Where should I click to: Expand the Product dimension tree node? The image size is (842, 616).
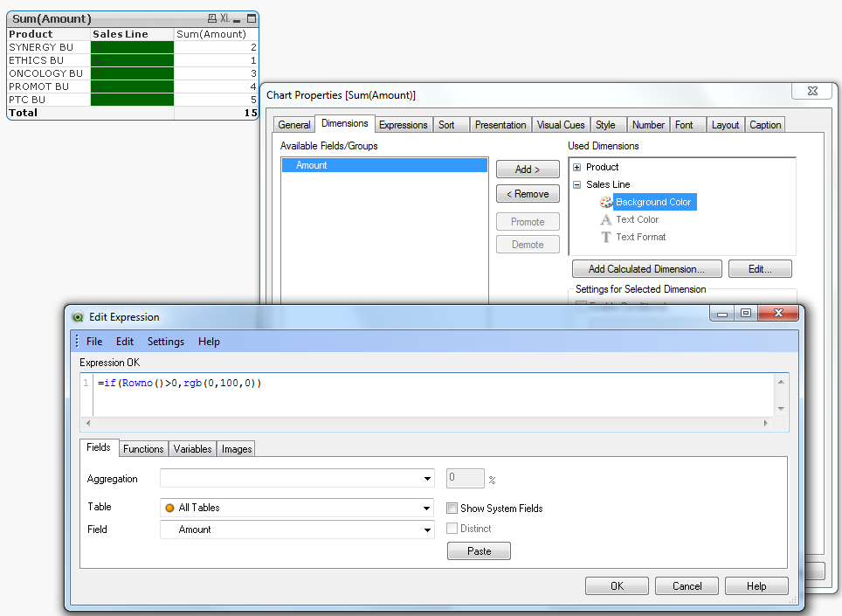(x=577, y=167)
